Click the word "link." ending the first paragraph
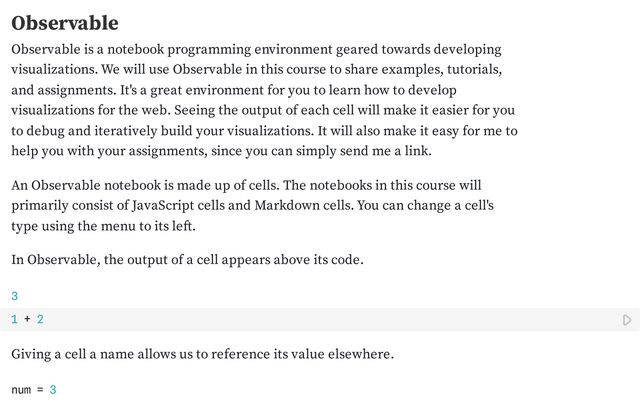 pos(418,151)
